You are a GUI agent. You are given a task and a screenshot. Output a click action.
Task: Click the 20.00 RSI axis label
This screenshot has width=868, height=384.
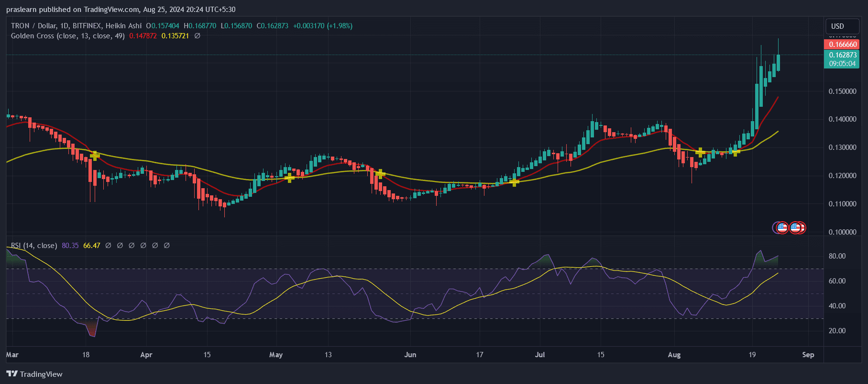coord(837,331)
